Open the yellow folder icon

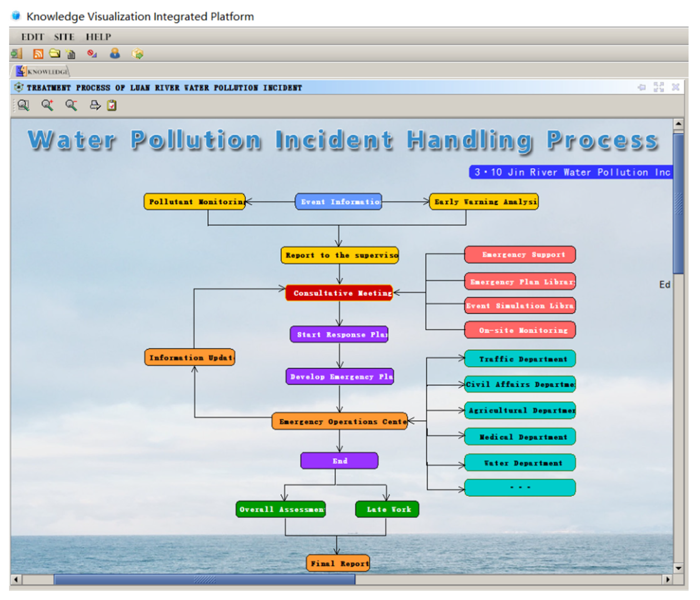[x=54, y=53]
